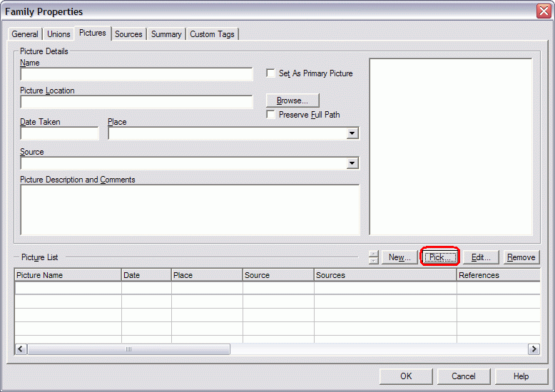Sort by Picture Name column header

coord(68,275)
